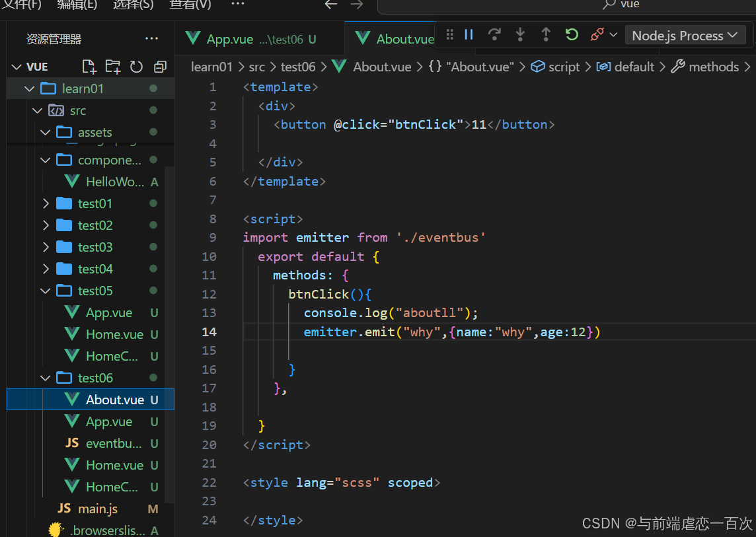
Task: Click debug Step Over icon
Action: point(494,35)
